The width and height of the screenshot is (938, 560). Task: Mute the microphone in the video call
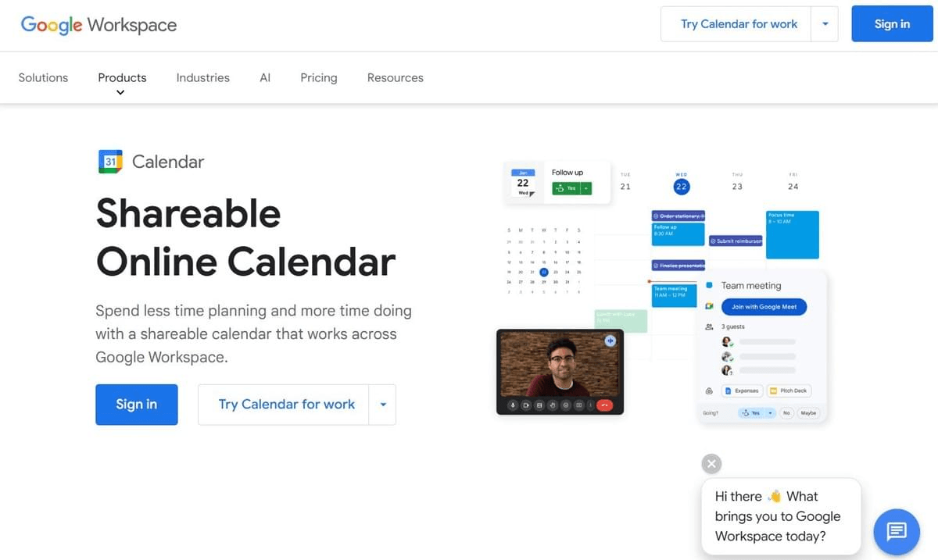(x=513, y=405)
